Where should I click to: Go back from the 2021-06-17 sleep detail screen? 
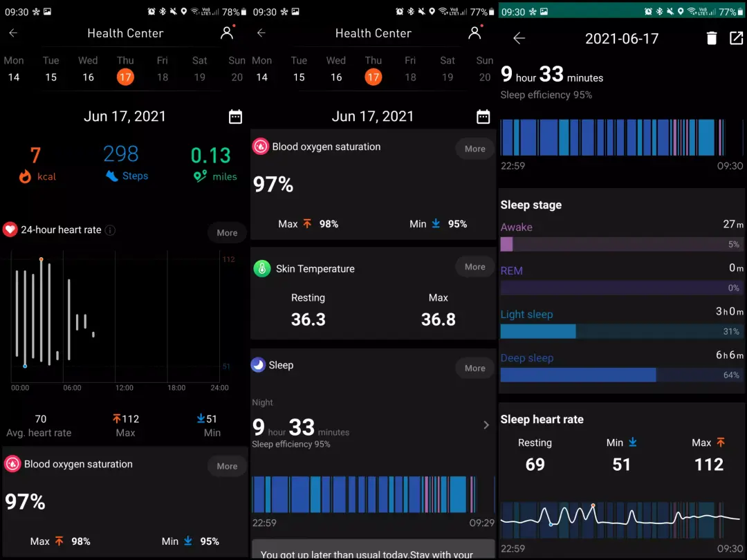click(519, 38)
